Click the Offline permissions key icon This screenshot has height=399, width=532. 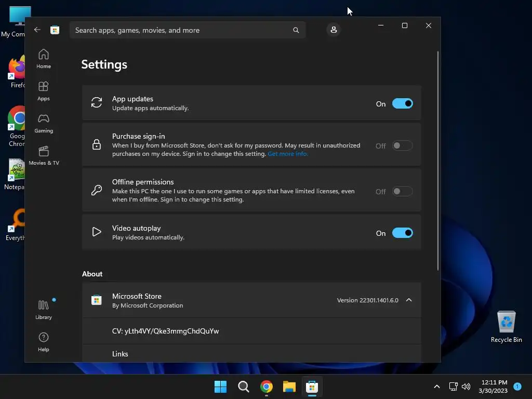coord(96,190)
